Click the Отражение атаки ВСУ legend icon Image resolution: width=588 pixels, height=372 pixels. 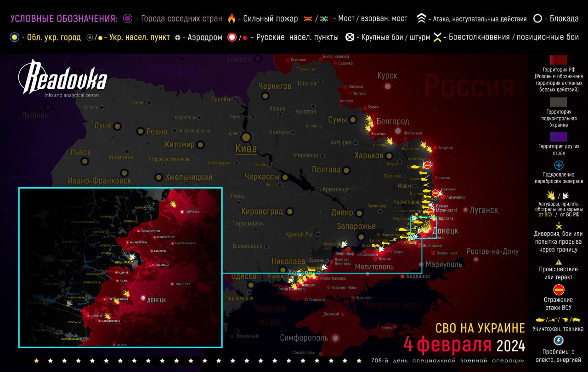(x=559, y=290)
